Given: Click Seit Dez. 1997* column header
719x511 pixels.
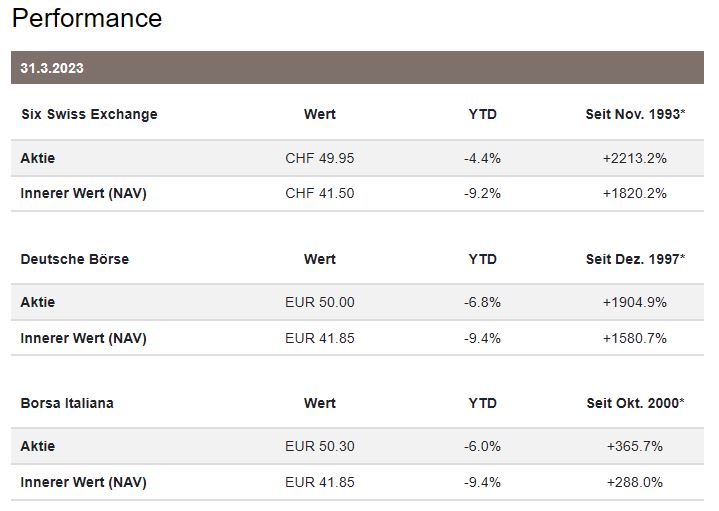Looking at the screenshot, I should tap(635, 259).
